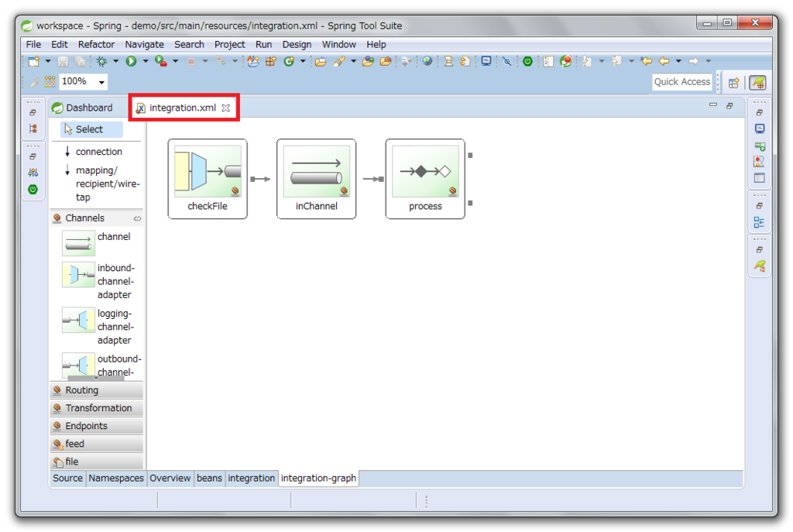
Task: Click the New Java Package icon
Action: pos(271,61)
